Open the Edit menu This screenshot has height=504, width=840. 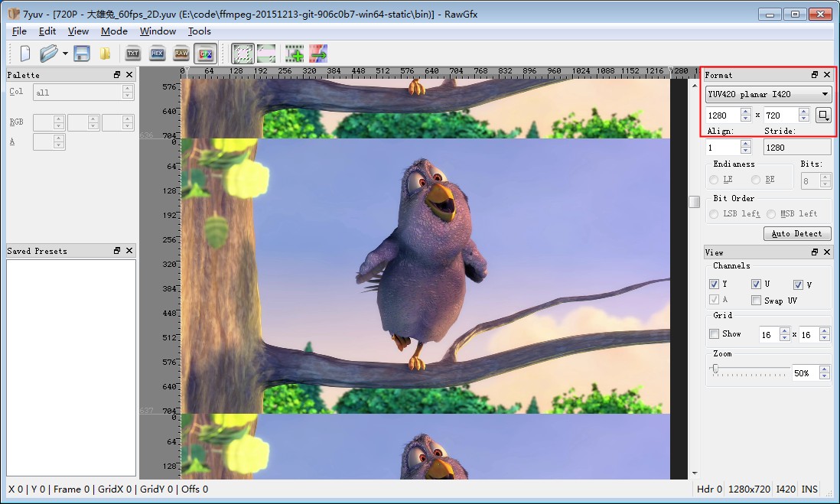47,31
